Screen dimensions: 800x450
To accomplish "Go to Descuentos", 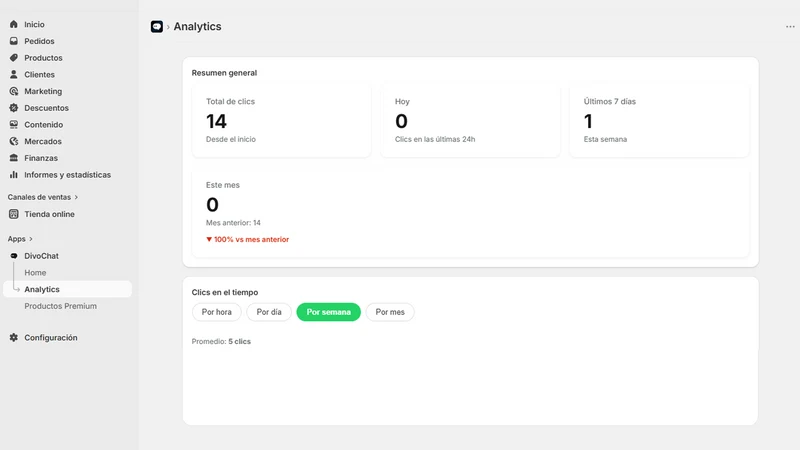I will coord(46,108).
